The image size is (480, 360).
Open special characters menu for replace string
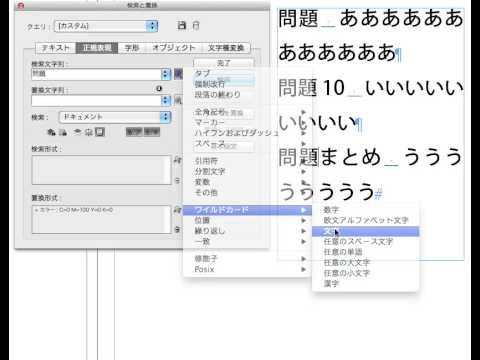click(178, 100)
